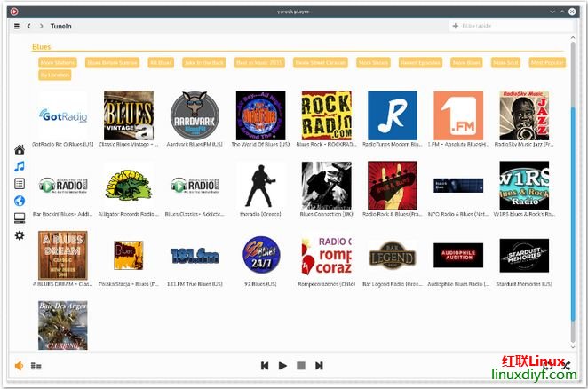Click the vertical scrollbar handle
The height and width of the screenshot is (389, 588).
tap(573, 214)
